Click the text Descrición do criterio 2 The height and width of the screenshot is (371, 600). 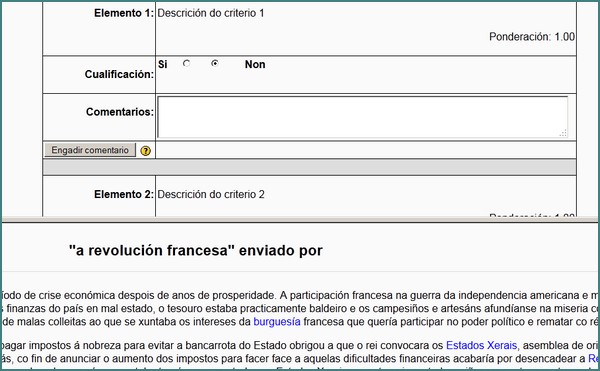[x=211, y=194]
